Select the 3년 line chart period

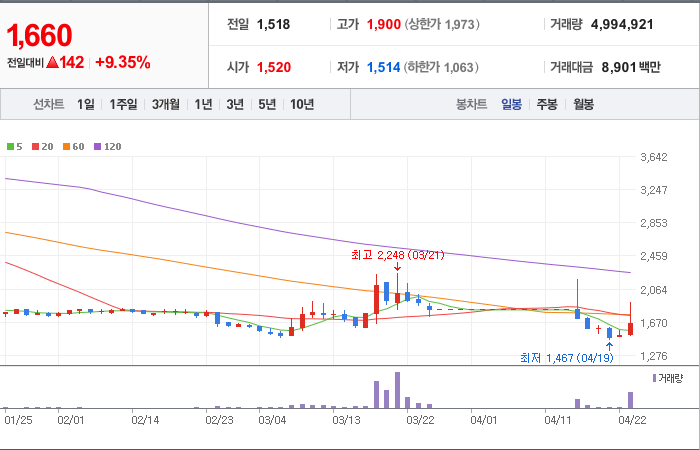[235, 104]
